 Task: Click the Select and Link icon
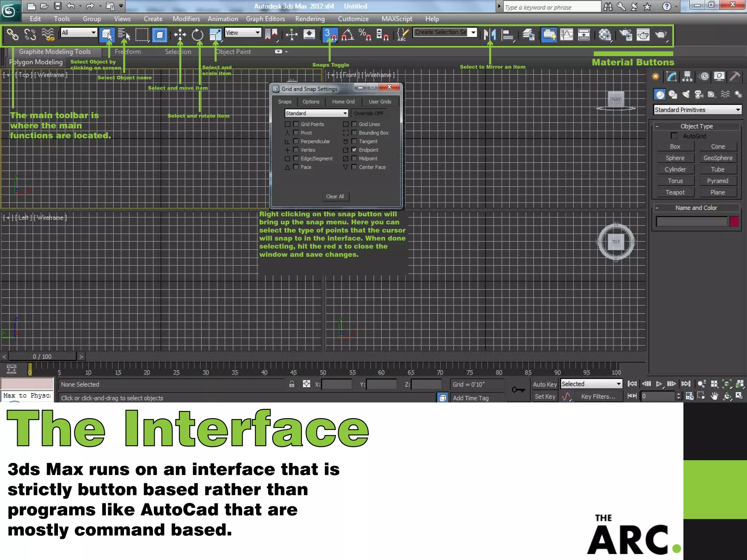[12, 35]
